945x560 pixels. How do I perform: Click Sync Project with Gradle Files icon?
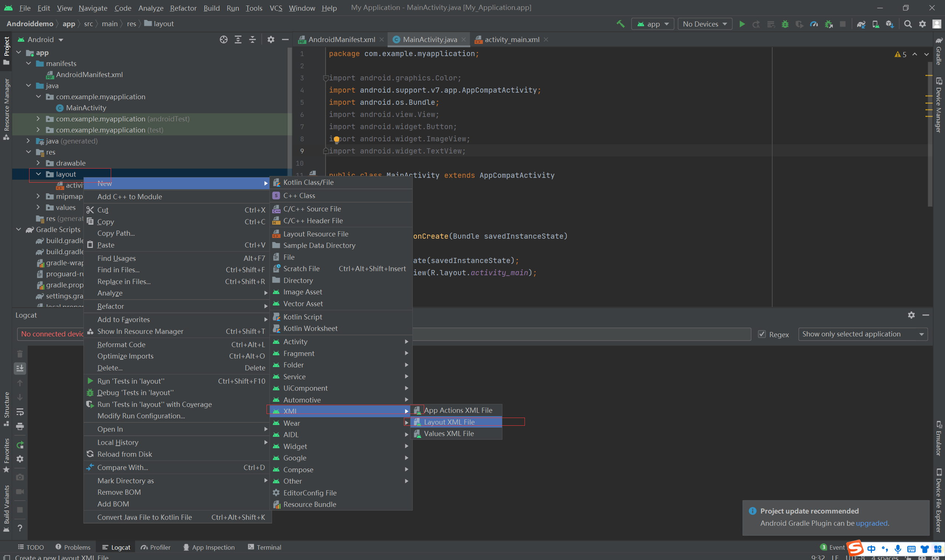point(861,24)
